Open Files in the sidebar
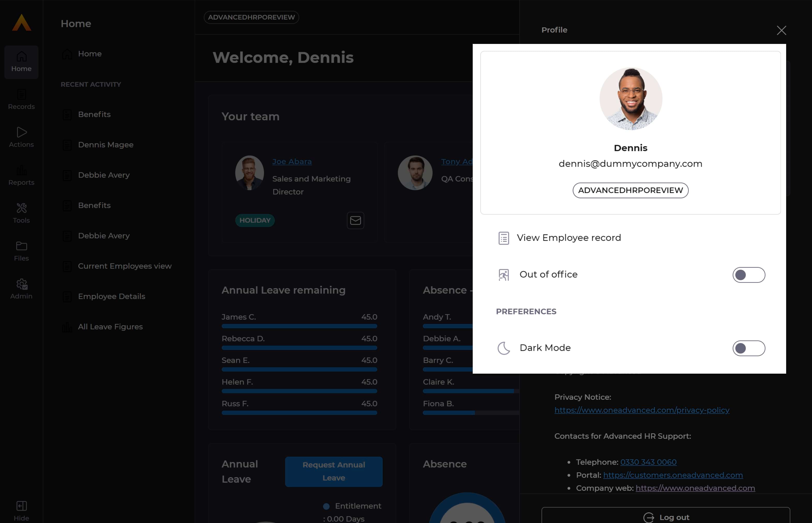Image resolution: width=812 pixels, height=523 pixels. tap(21, 251)
